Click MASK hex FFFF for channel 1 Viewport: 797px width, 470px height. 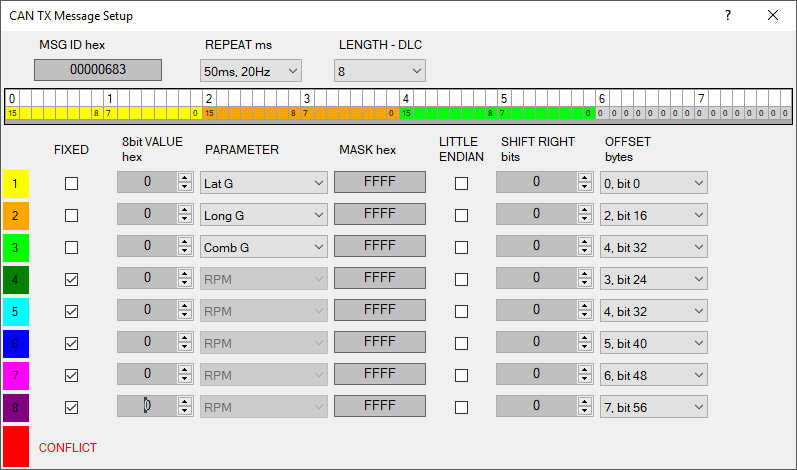pyautogui.click(x=379, y=183)
